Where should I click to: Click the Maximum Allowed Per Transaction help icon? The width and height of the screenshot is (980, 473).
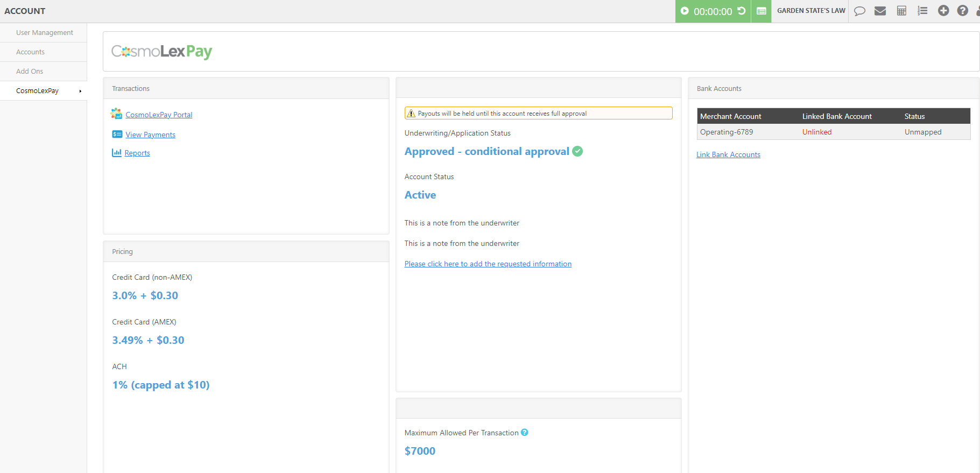coord(525,432)
